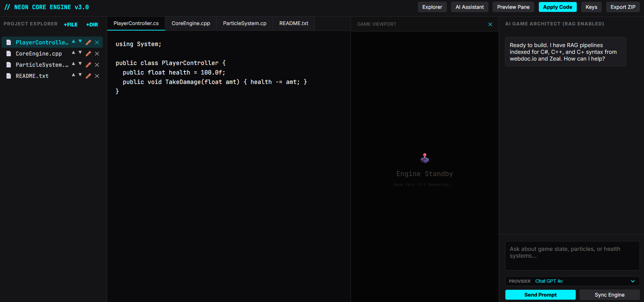The image size is (644, 302).
Task: Move README.txt down with arrow icon
Action: (80, 75)
